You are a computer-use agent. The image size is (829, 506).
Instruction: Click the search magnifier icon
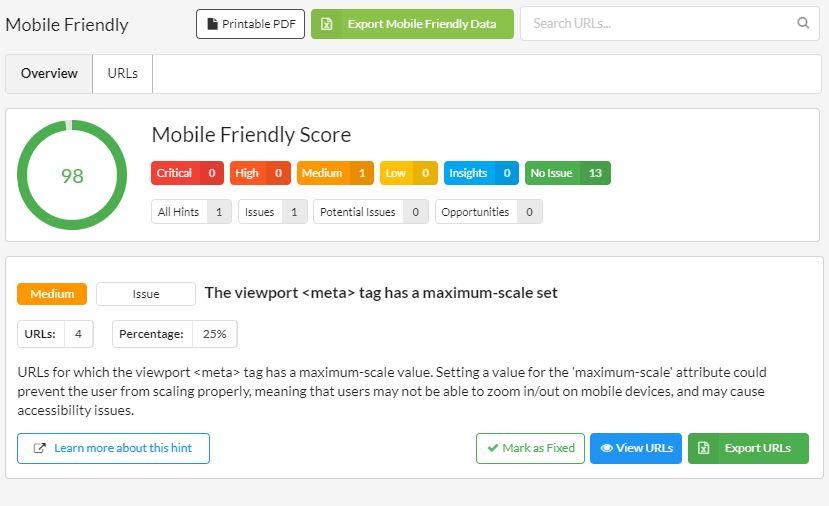click(x=803, y=23)
